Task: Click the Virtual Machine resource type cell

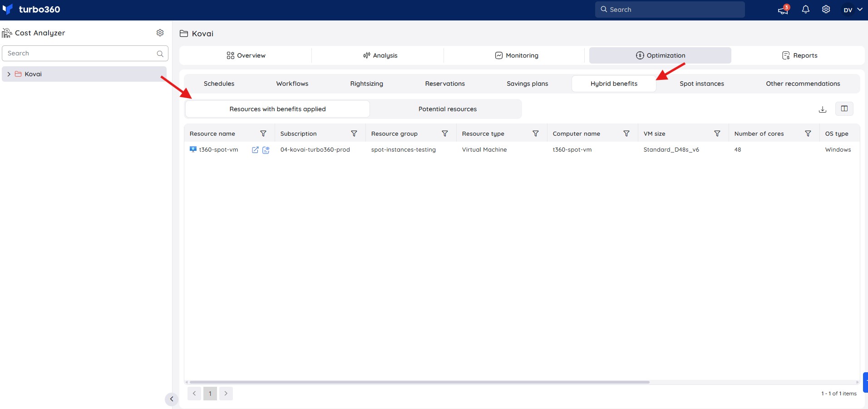Action: coord(484,150)
